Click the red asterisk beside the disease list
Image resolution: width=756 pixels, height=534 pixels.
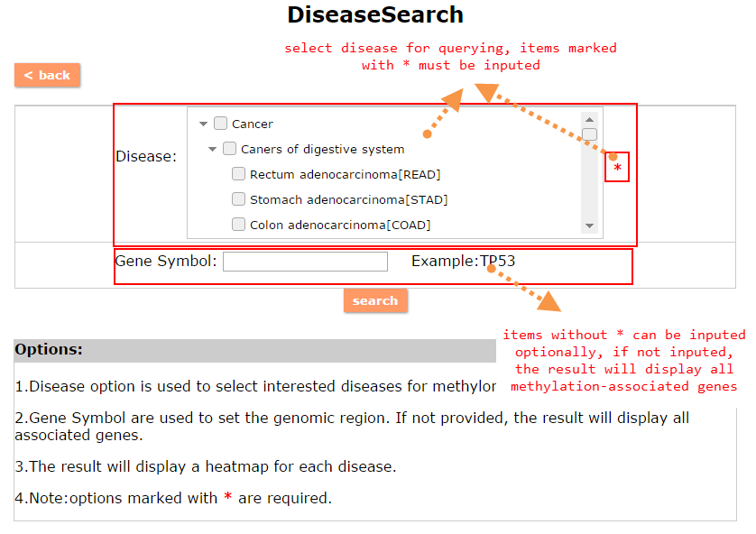point(617,169)
